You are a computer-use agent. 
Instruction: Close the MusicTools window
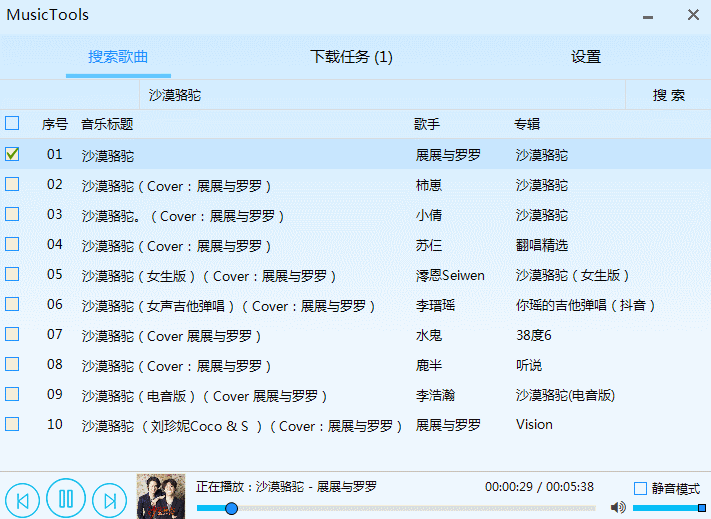[x=693, y=15]
